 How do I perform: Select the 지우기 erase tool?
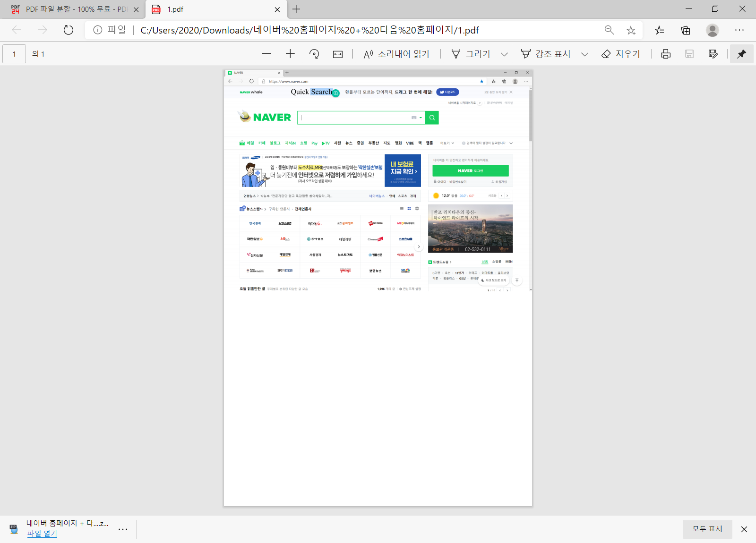click(621, 54)
